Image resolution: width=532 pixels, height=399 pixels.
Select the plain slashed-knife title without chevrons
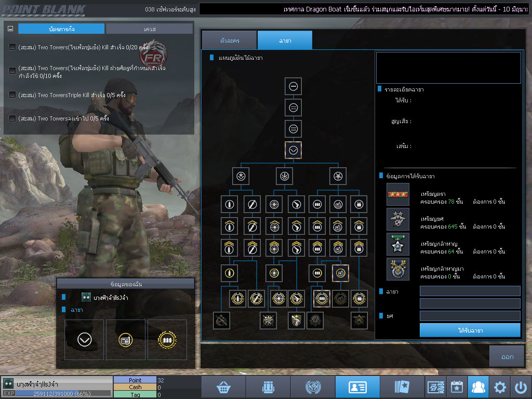tap(252, 204)
